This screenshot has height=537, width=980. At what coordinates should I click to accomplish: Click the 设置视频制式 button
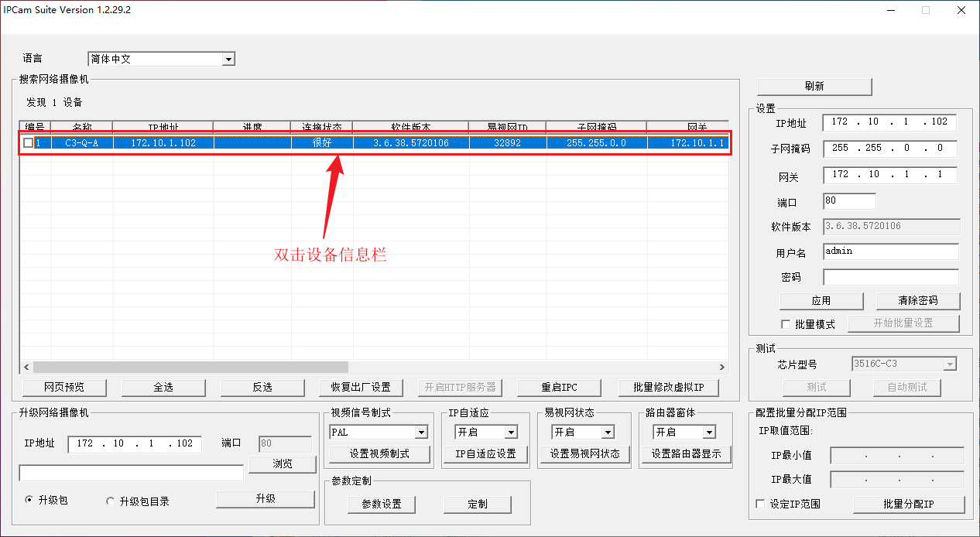pos(379,454)
